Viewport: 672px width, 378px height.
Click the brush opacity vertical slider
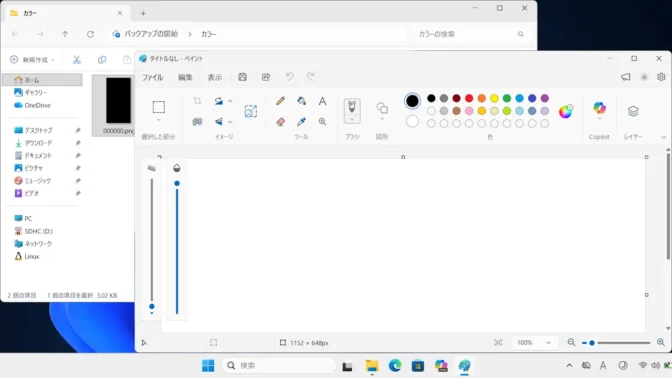click(x=177, y=248)
